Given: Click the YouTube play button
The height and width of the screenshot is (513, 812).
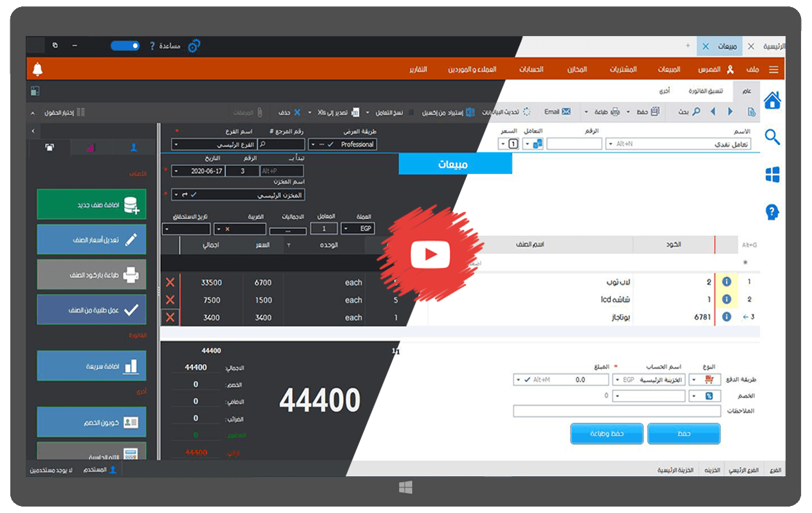Looking at the screenshot, I should 430,256.
